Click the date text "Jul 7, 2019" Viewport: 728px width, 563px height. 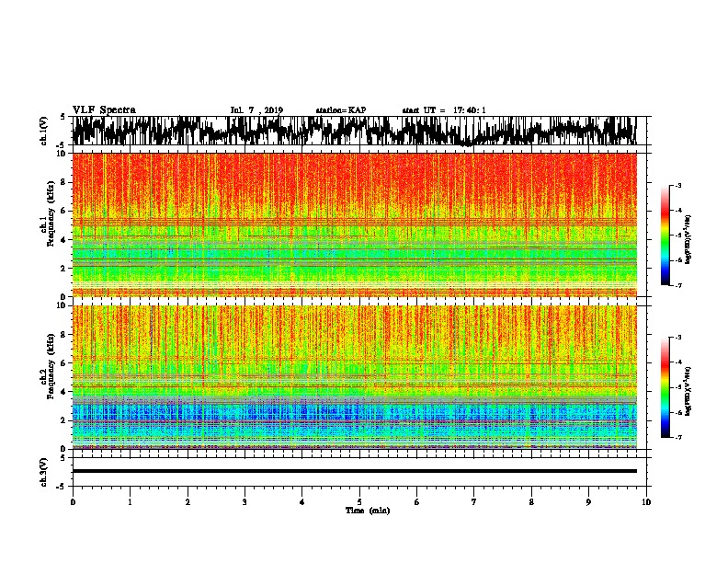pos(256,110)
